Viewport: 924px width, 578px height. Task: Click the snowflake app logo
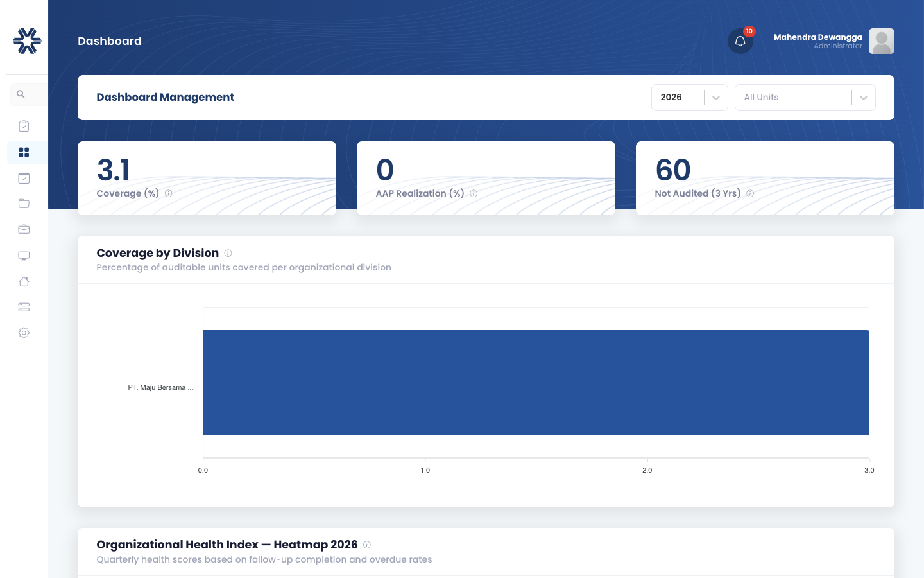(x=27, y=41)
